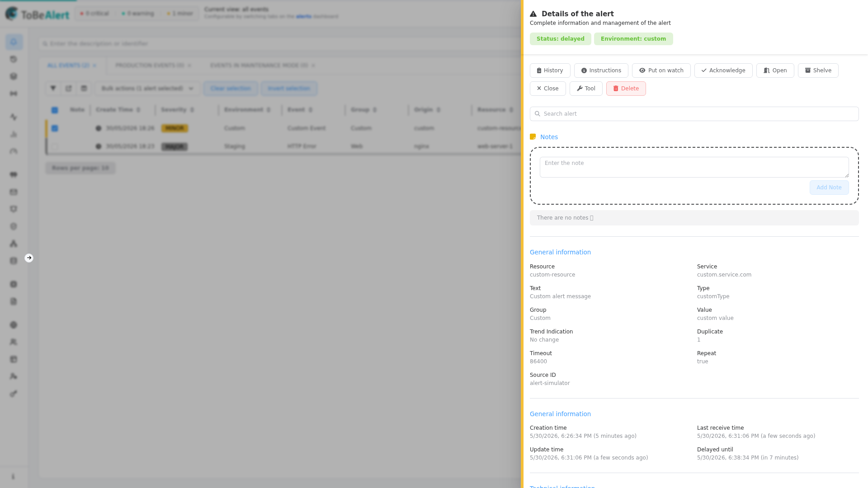Shelve the alert
This screenshot has height=488, width=868.
pos(818,70)
